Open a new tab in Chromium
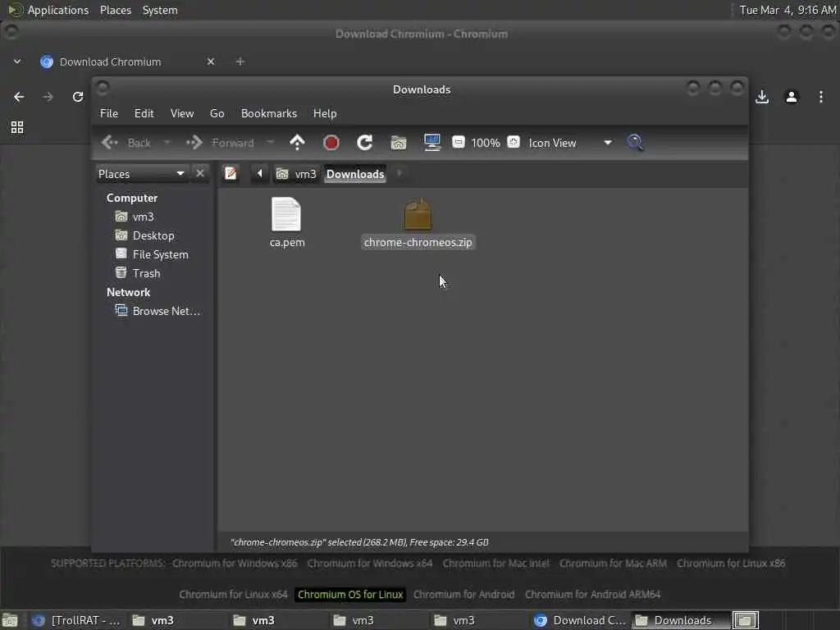Image resolution: width=840 pixels, height=630 pixels. (240, 62)
